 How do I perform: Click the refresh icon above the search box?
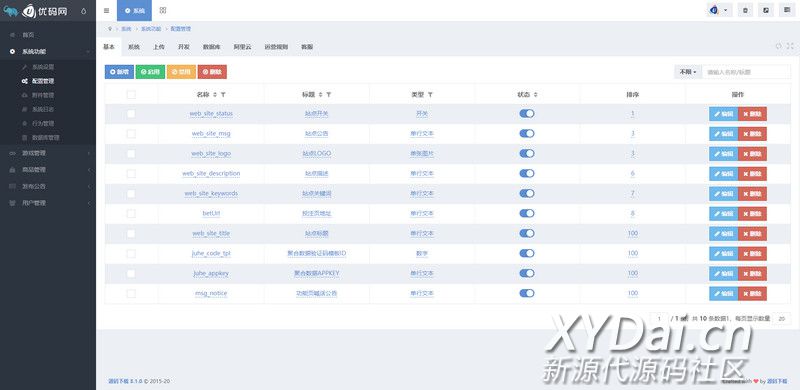coord(779,46)
